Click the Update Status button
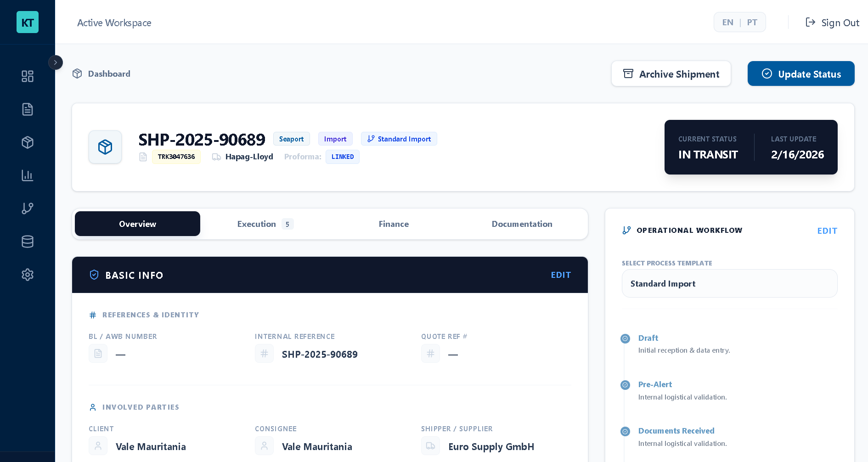Screen dimensions: 868x462 [801, 74]
